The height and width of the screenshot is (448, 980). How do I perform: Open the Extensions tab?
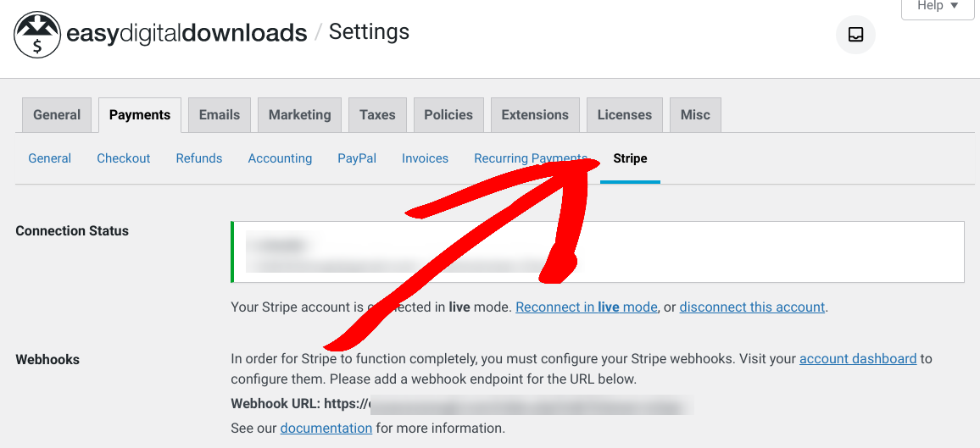tap(535, 115)
